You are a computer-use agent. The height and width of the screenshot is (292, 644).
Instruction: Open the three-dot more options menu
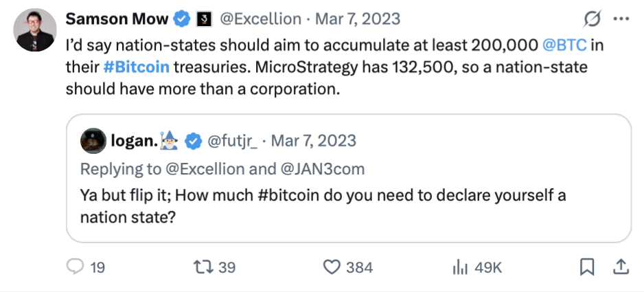coord(619,19)
